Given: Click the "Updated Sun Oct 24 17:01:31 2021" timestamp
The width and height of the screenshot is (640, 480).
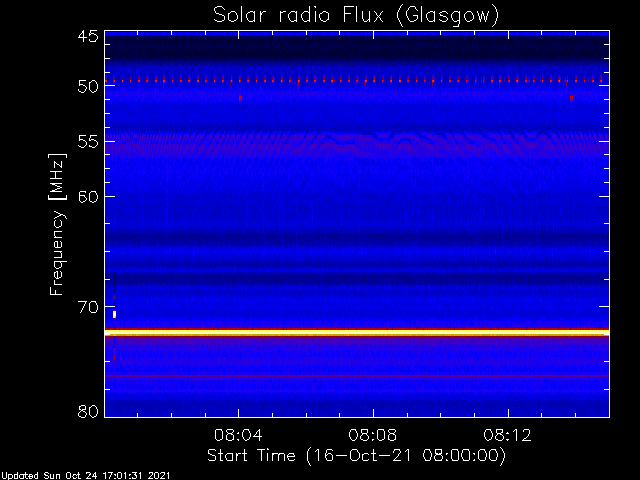Looking at the screenshot, I should pos(85,476).
